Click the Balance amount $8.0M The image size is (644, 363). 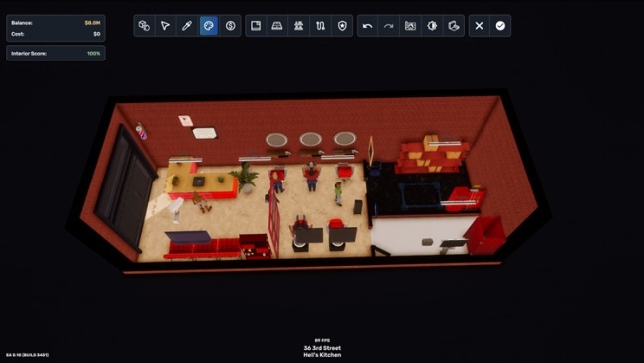(92, 23)
